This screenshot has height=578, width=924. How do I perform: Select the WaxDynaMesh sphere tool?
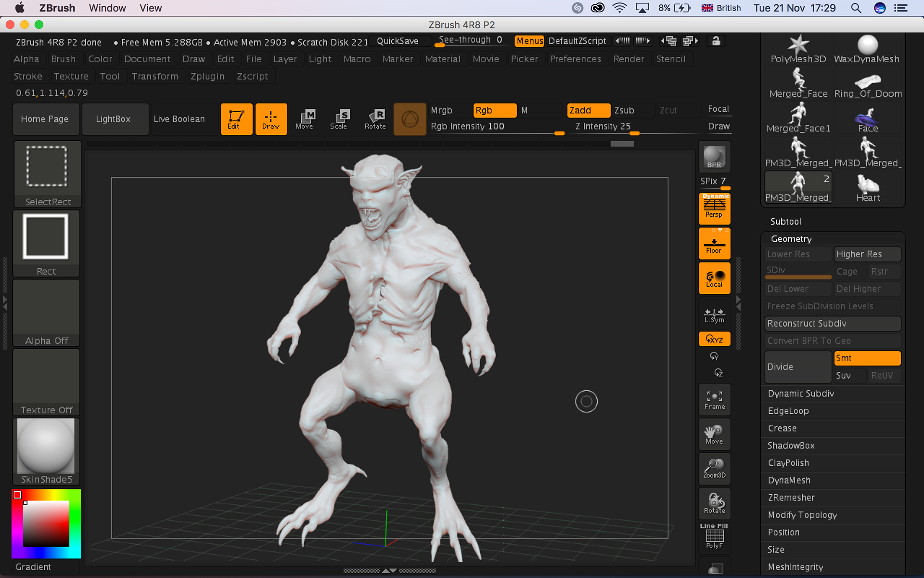867,49
